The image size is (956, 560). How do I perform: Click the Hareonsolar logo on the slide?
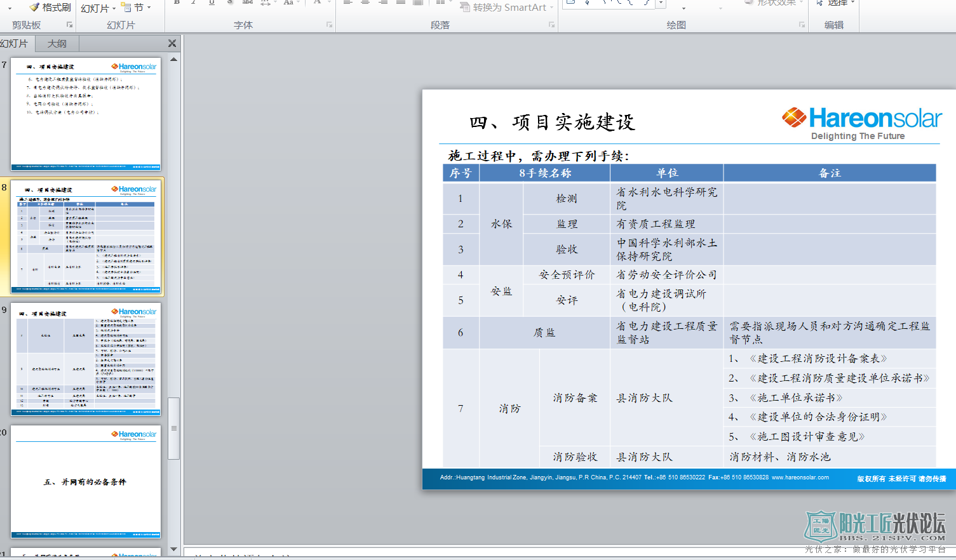coord(862,124)
